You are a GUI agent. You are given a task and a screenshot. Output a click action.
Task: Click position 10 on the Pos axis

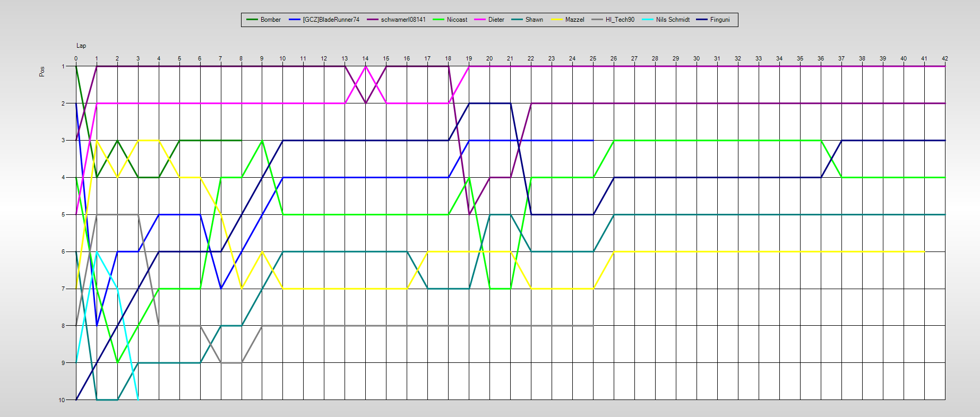[x=62, y=400]
